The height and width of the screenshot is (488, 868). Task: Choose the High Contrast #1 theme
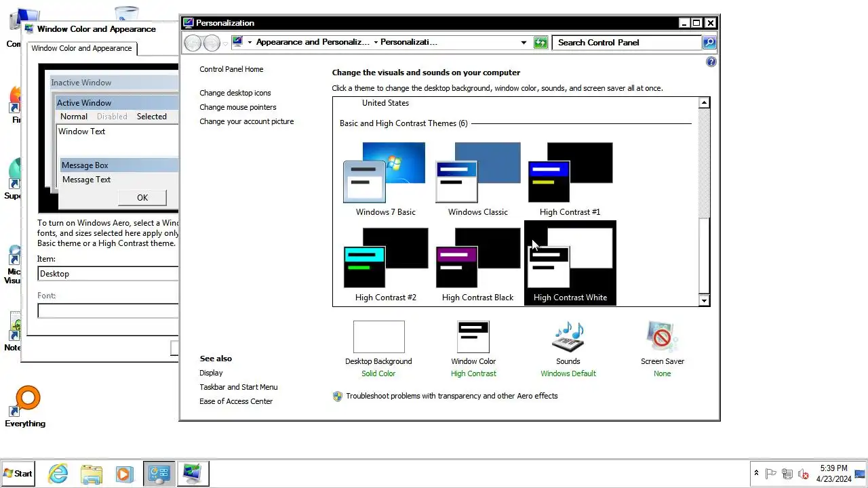tap(570, 180)
